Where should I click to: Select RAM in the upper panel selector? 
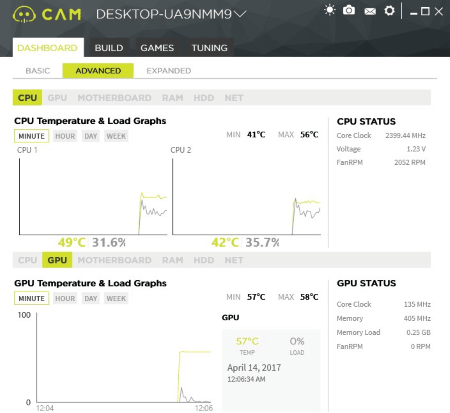[173, 98]
